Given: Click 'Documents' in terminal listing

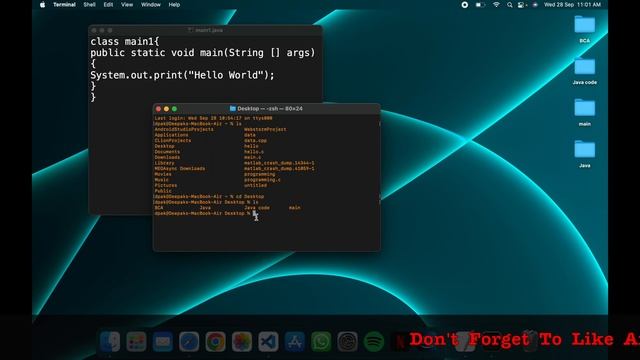Looking at the screenshot, I should [x=167, y=152].
